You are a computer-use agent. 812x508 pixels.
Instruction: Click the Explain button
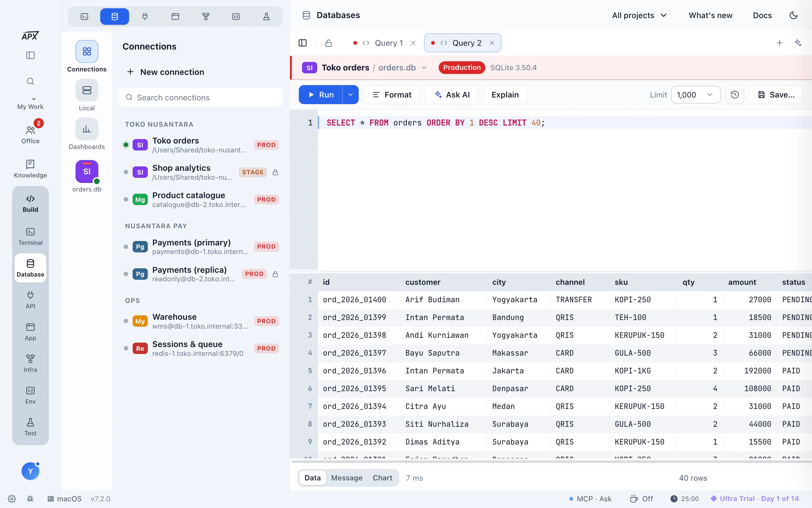505,95
